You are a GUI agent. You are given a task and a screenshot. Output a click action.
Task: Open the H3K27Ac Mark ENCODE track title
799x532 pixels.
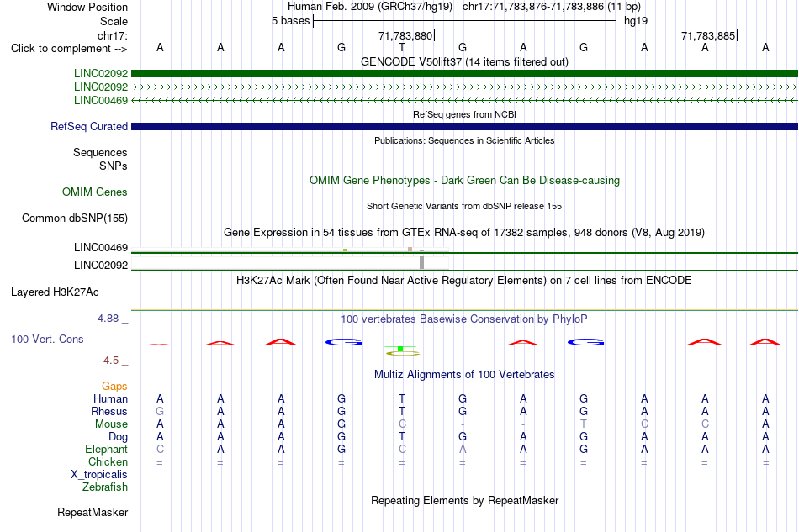click(x=464, y=281)
